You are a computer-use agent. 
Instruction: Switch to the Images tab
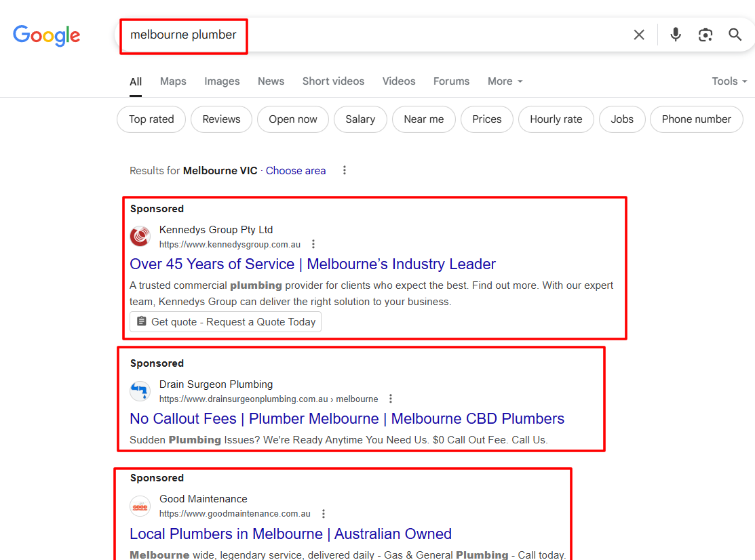[222, 81]
